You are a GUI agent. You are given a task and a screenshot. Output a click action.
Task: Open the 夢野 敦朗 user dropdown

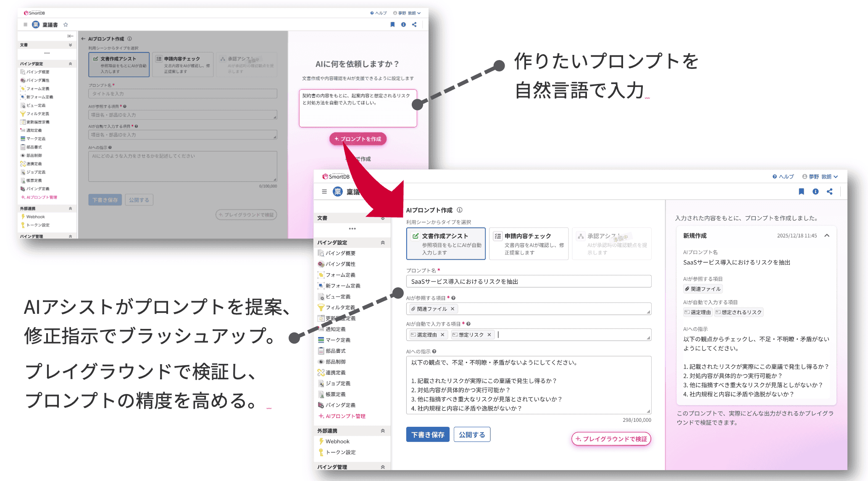pos(820,176)
